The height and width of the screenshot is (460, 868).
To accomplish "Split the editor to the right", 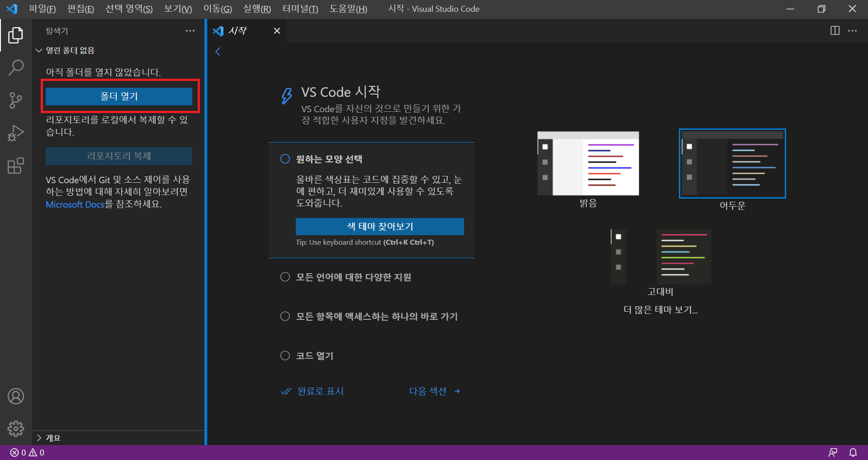I will pos(835,30).
